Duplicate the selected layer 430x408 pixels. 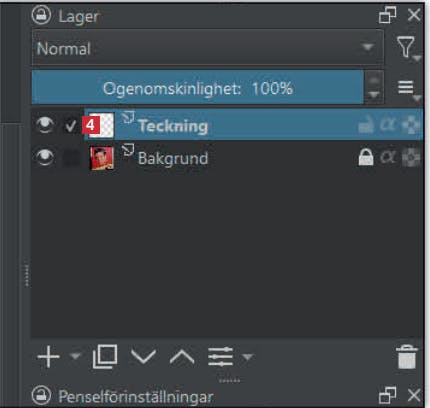point(105,357)
